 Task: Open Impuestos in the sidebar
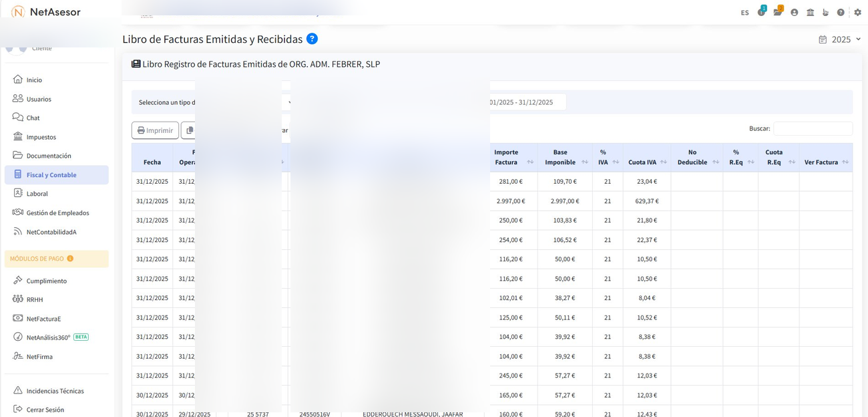coord(41,137)
